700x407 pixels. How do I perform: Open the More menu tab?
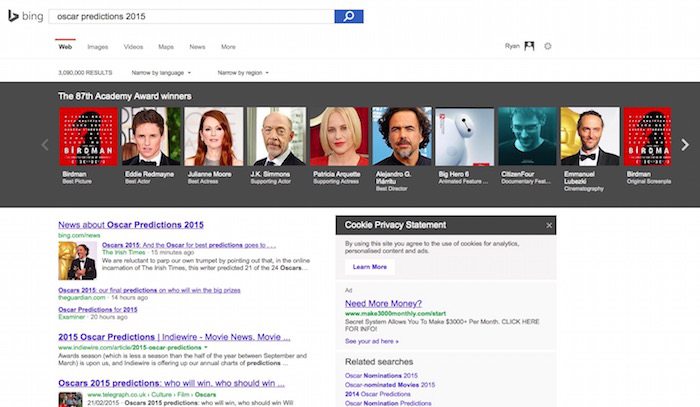(228, 46)
